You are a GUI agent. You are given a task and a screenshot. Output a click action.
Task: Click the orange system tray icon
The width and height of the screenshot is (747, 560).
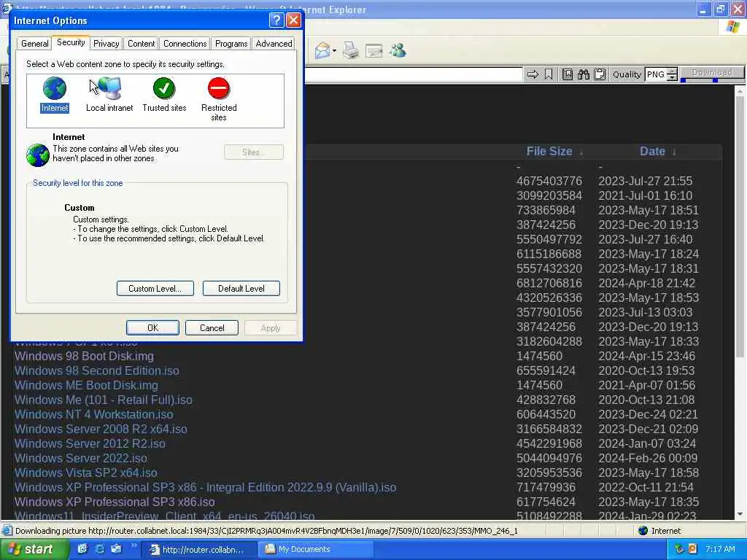693,549
